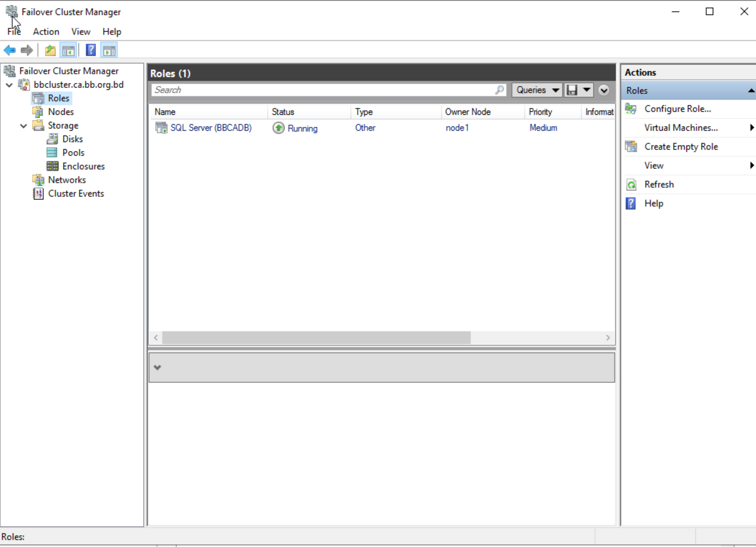Click the Medium priority cell
Image resolution: width=756 pixels, height=547 pixels.
coord(543,128)
